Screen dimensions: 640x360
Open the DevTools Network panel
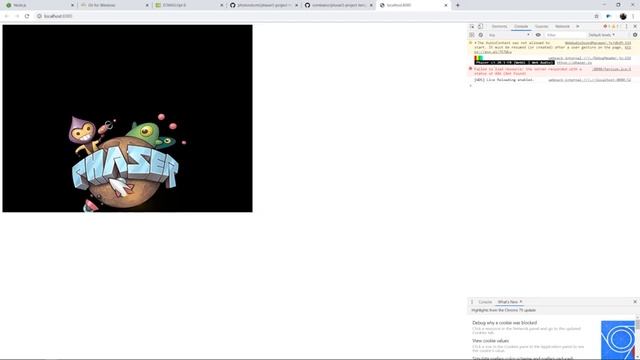click(562, 26)
